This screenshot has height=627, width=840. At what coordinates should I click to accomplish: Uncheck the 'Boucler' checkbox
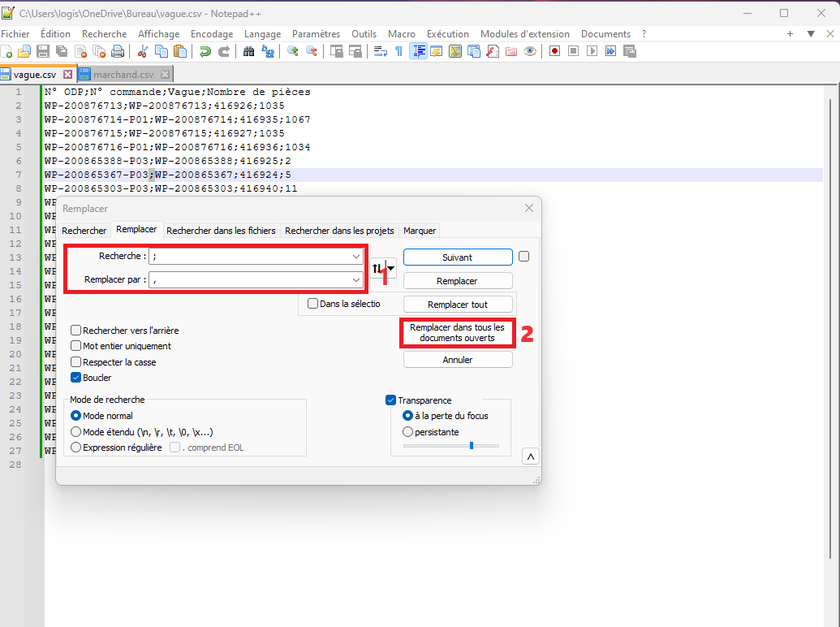(76, 378)
